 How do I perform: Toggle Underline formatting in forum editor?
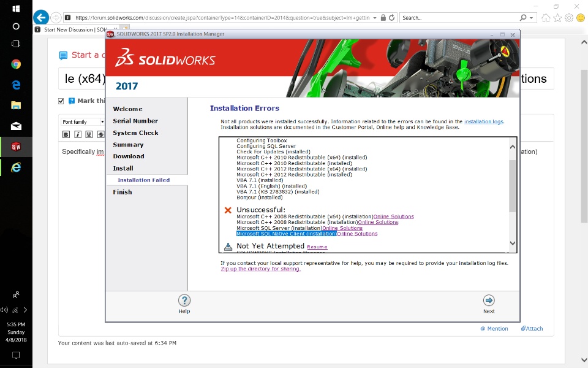click(x=89, y=134)
